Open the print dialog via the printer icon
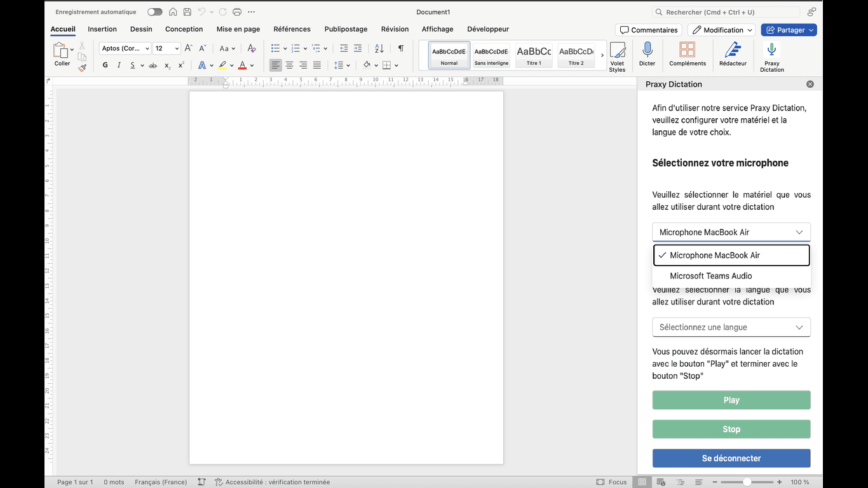The height and width of the screenshot is (488, 868). [x=237, y=12]
